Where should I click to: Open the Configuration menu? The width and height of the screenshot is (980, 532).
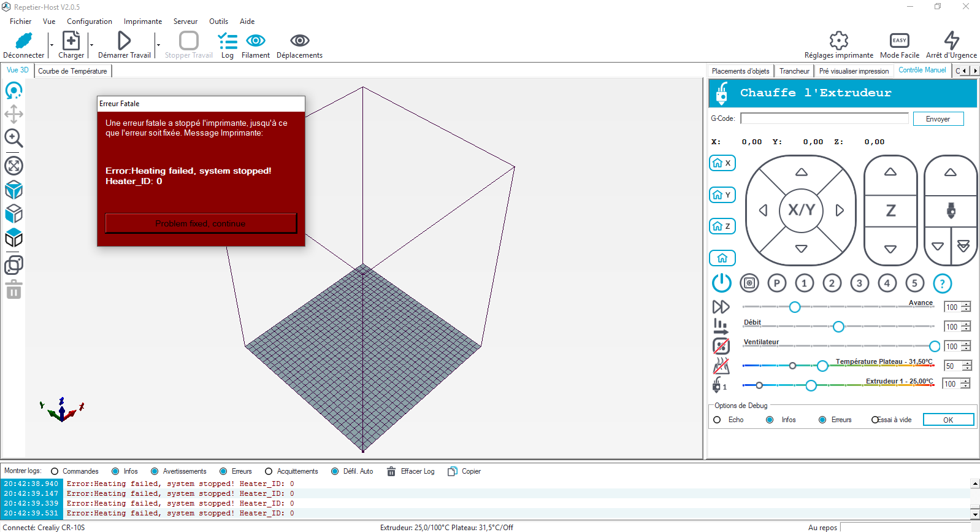pyautogui.click(x=90, y=21)
